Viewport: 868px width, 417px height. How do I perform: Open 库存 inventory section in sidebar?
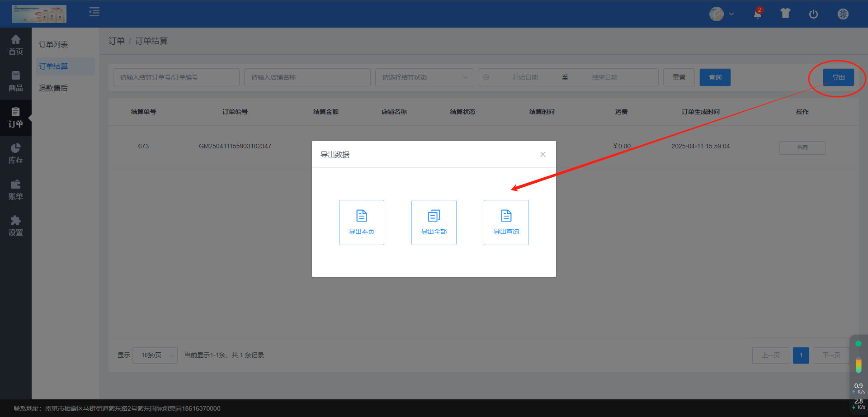16,154
